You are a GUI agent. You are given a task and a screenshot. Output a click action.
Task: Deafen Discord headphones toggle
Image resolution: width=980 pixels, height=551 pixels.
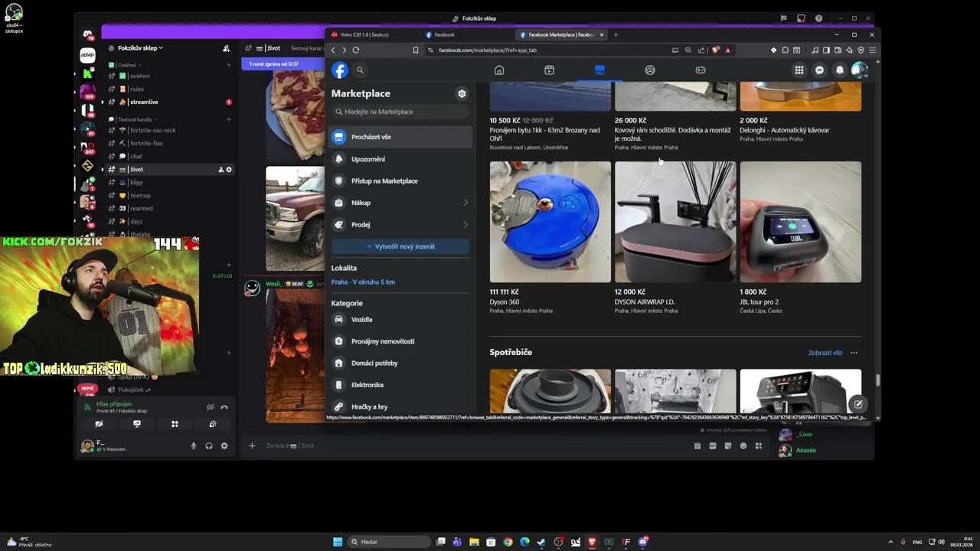[209, 445]
